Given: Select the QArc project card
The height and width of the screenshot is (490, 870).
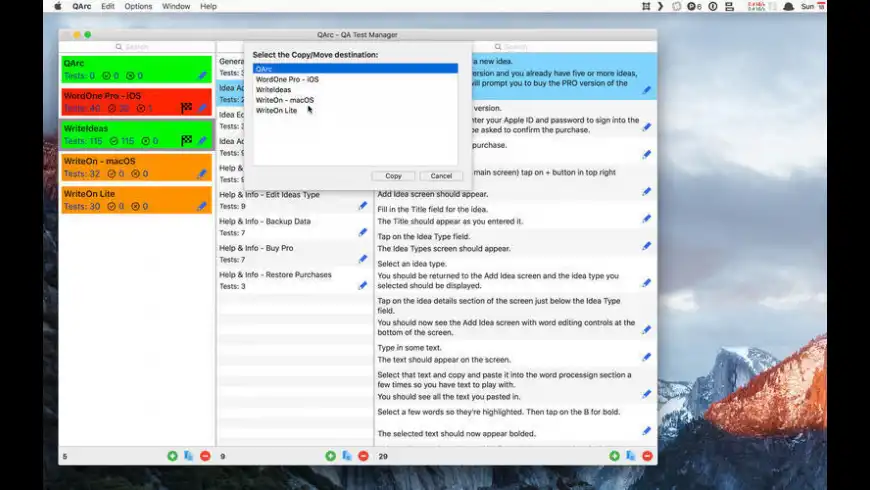Looking at the screenshot, I should pos(136,69).
